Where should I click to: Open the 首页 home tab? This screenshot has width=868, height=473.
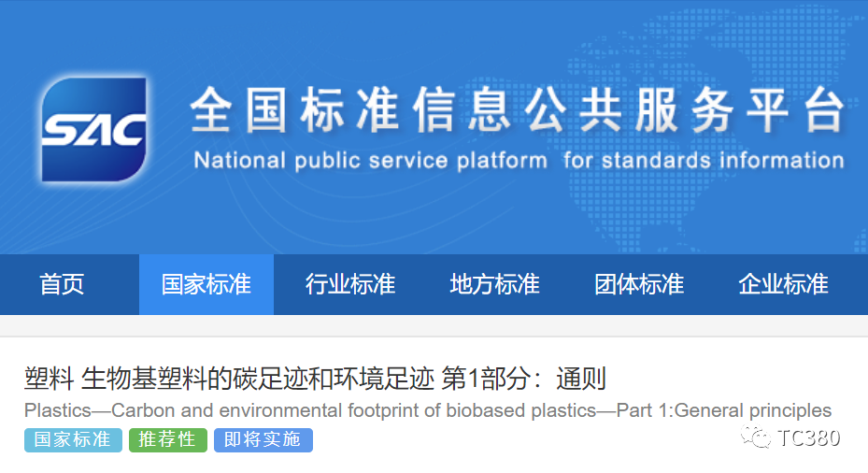[62, 284]
